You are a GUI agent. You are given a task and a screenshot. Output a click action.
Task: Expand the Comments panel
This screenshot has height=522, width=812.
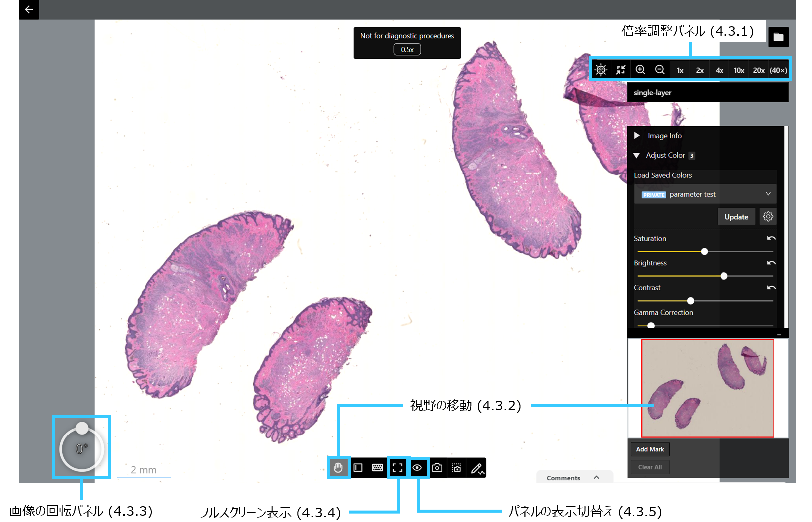click(x=574, y=477)
